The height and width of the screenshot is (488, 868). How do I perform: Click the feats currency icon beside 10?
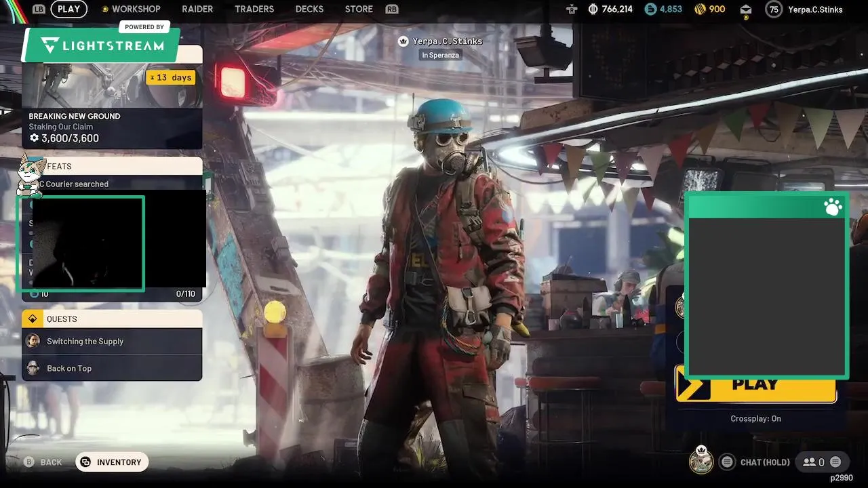tap(35, 293)
